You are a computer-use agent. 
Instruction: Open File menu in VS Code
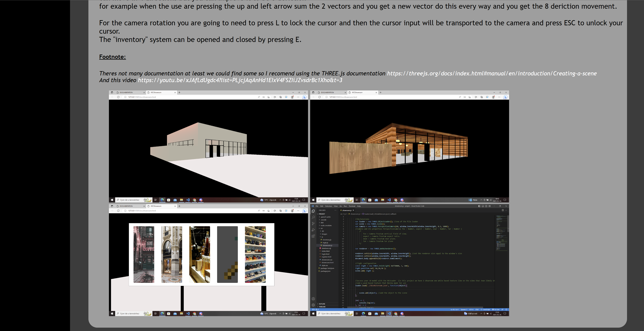click(317, 206)
